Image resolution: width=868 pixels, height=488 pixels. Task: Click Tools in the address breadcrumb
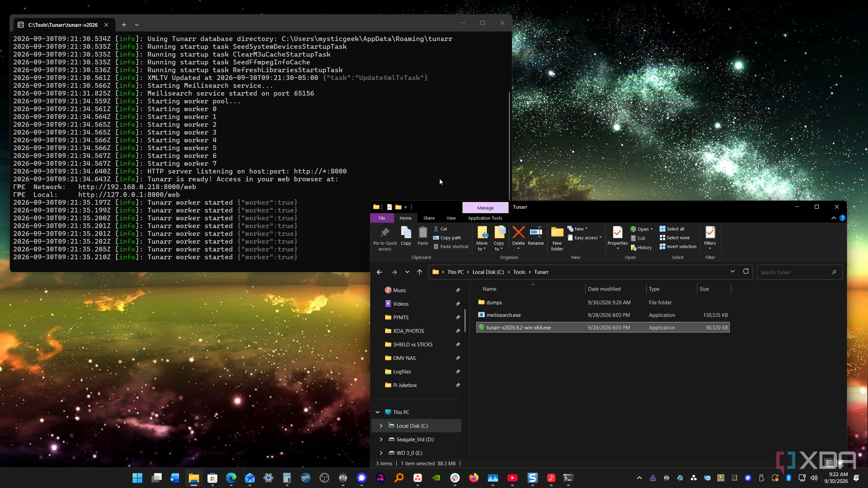519,272
